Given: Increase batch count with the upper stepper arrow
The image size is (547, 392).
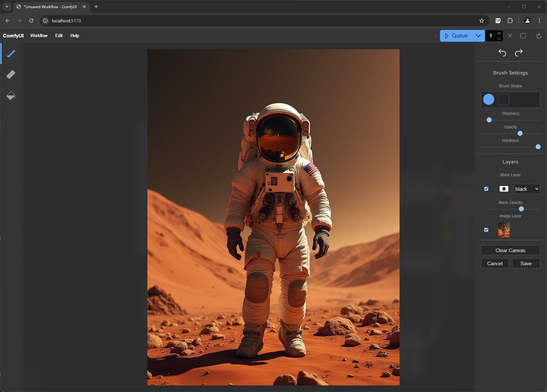Looking at the screenshot, I should coord(499,33).
